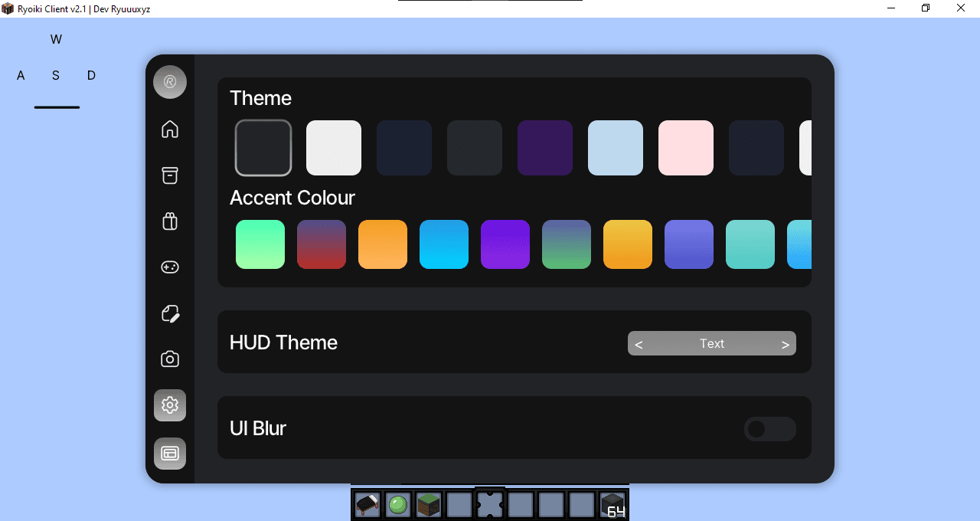
Task: Select hotbar slot with the slimeball
Action: click(398, 505)
